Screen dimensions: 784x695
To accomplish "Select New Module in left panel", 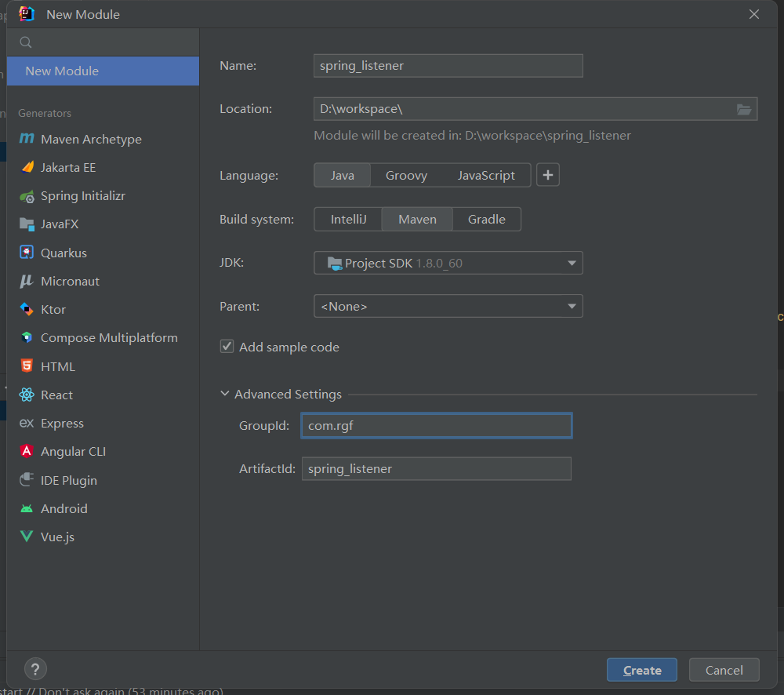I will click(x=103, y=71).
